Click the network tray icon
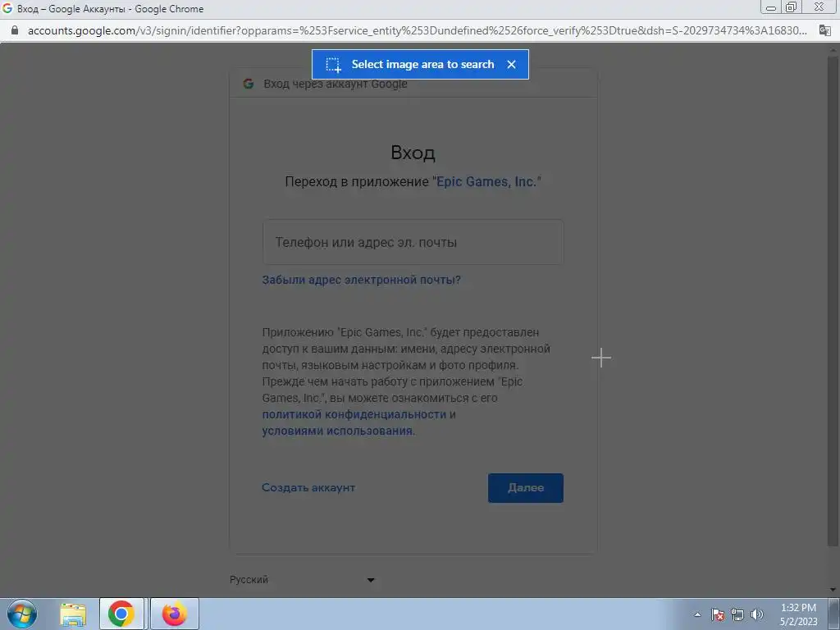Viewport: 840px width, 630px height. (x=737, y=614)
